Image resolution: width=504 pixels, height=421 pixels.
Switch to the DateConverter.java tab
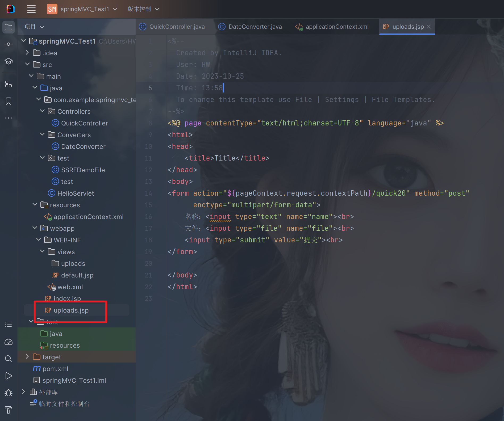pyautogui.click(x=250, y=27)
